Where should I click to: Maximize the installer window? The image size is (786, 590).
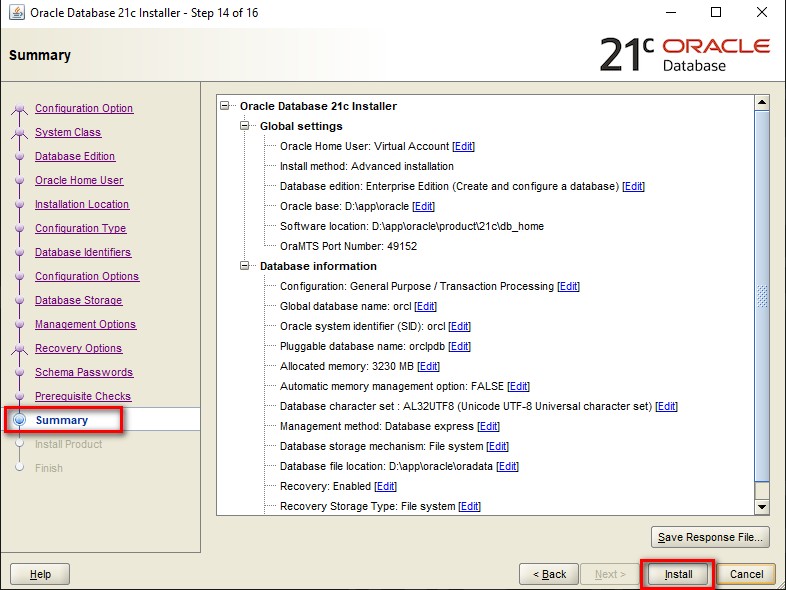[x=716, y=12]
